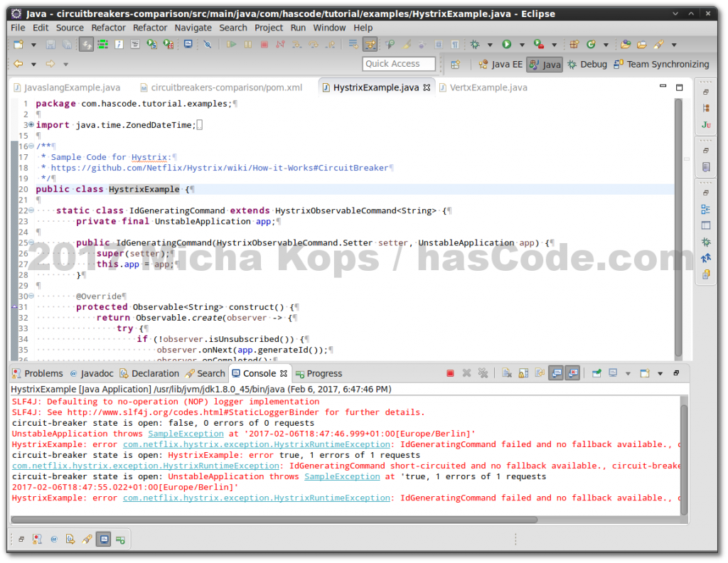The width and height of the screenshot is (728, 563).
Task: Switch to the JavaslangExample.java editor tab
Action: tap(68, 87)
